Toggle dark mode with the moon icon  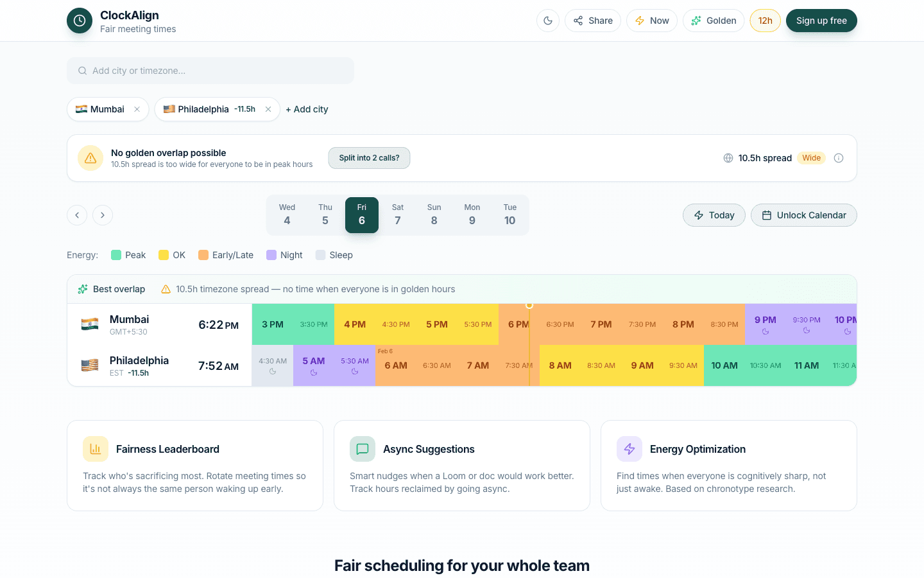click(547, 20)
